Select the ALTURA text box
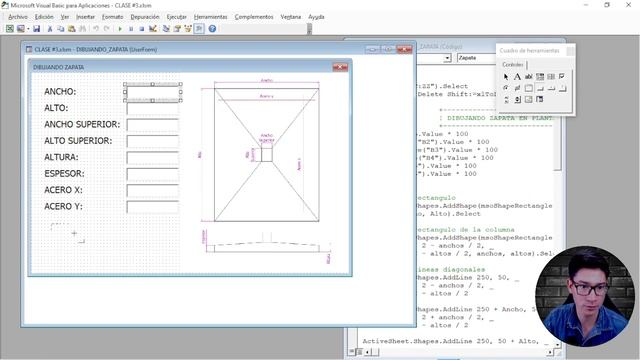This screenshot has height=360, width=640. pyautogui.click(x=153, y=158)
